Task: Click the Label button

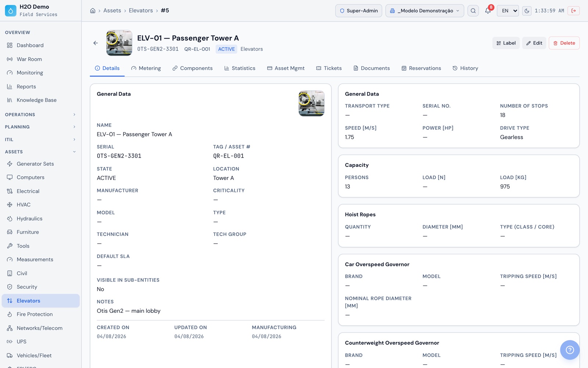Action: (x=506, y=43)
